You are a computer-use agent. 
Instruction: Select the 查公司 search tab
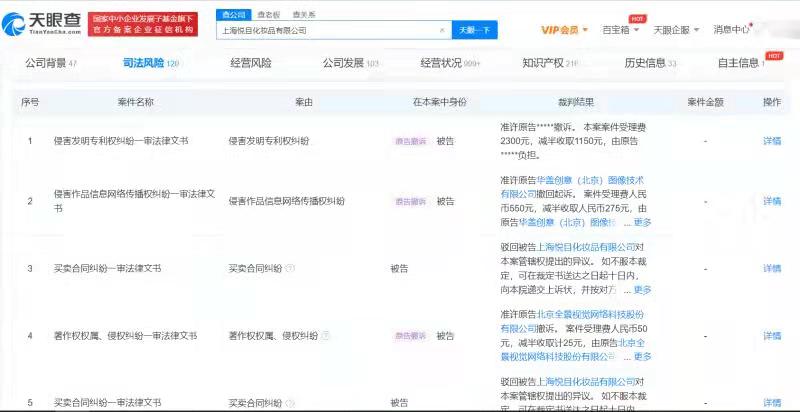point(234,15)
